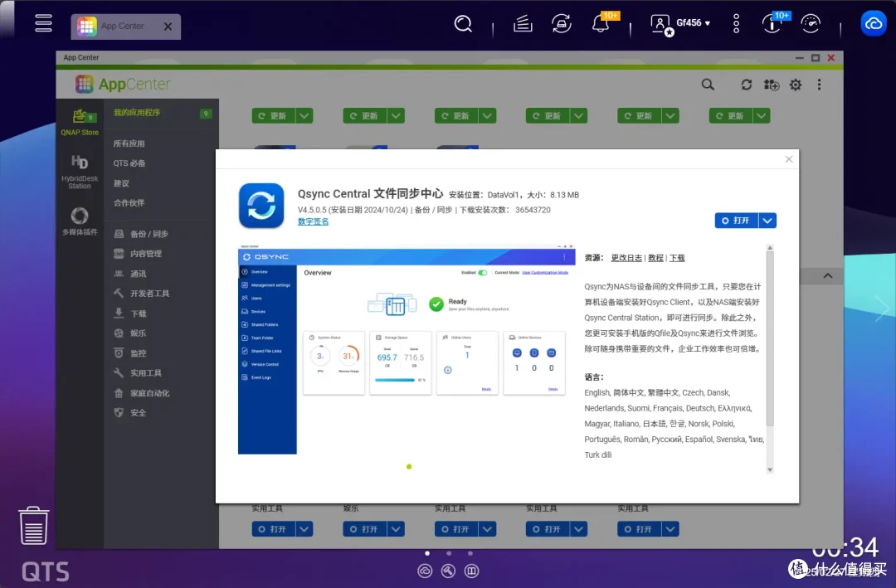This screenshot has height=588, width=896.
Task: Expand dropdown beside first 更新 button
Action: click(x=304, y=116)
